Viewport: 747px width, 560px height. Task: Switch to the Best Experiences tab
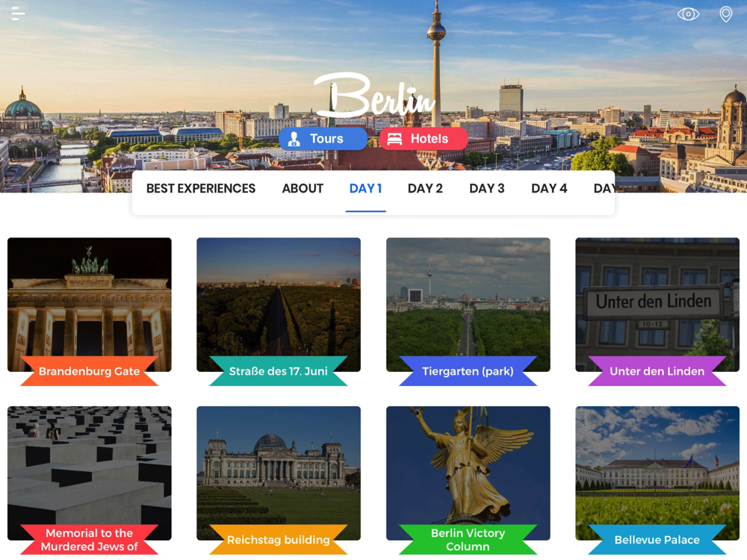(x=200, y=189)
